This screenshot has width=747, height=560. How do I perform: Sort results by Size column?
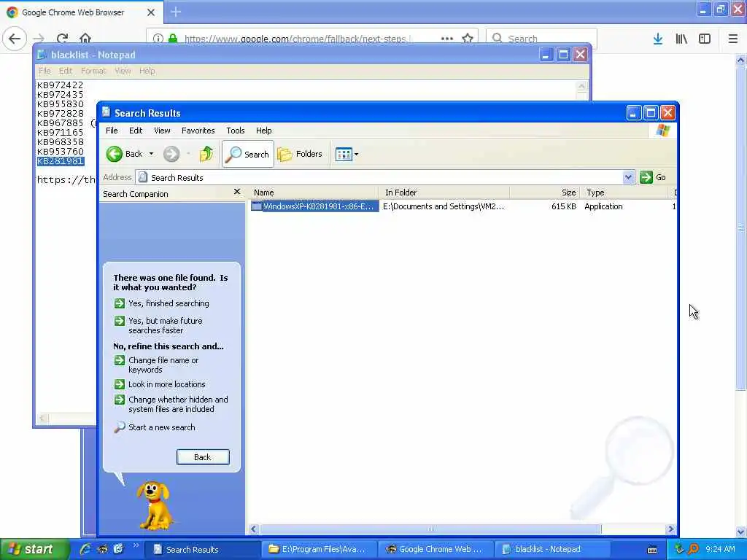pyautogui.click(x=545, y=192)
